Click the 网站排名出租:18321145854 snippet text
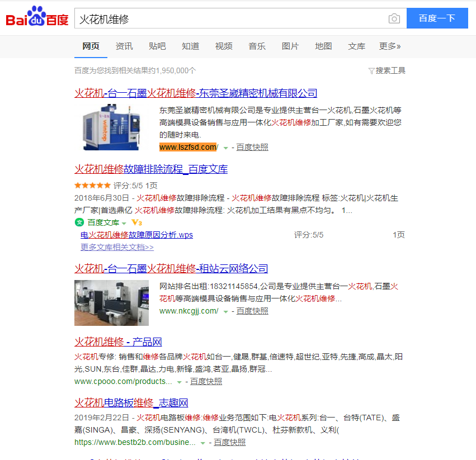 click(x=209, y=286)
